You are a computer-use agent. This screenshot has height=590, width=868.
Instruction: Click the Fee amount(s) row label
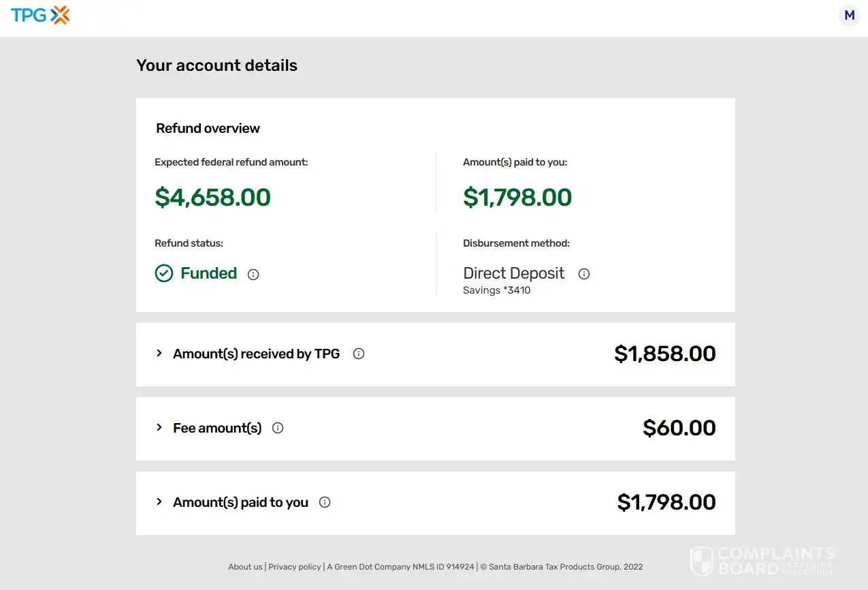pos(217,428)
